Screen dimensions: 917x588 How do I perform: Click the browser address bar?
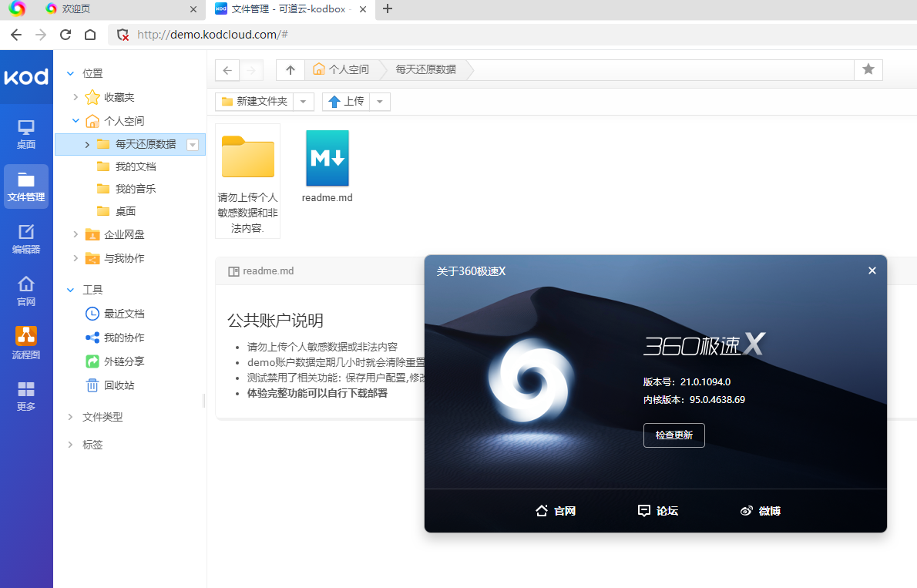click(512, 35)
